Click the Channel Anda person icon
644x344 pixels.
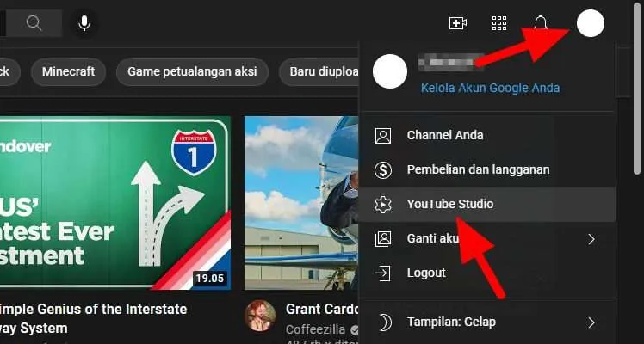[383, 135]
